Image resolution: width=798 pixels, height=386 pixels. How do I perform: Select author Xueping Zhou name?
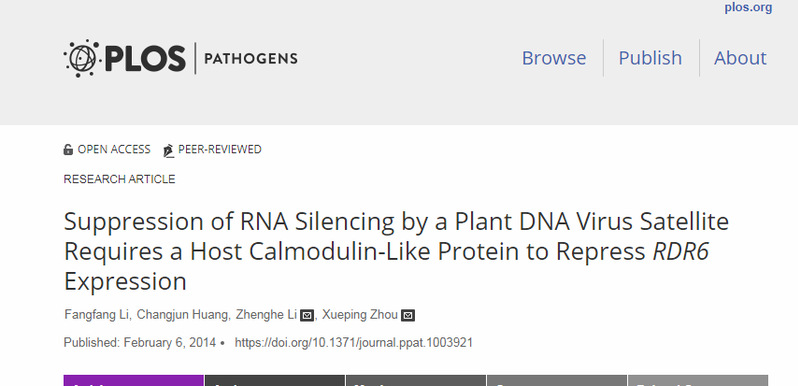tap(359, 315)
